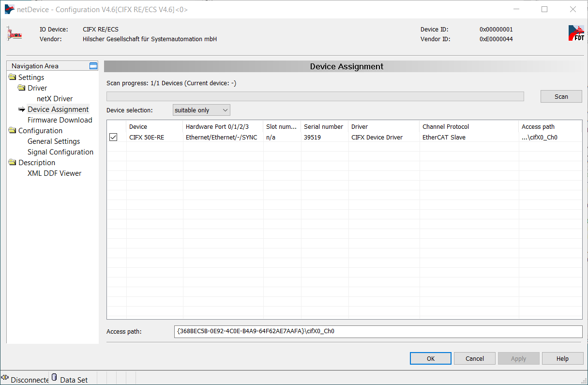Click the CIFX device card icon

(15, 34)
